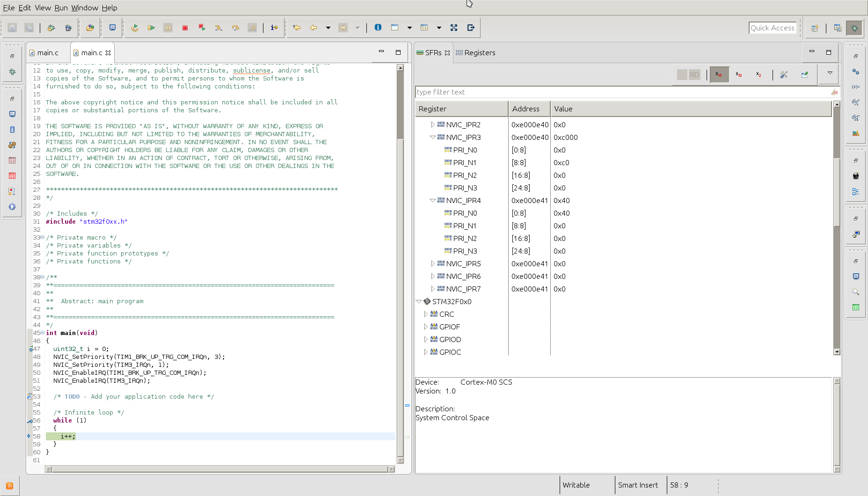
Task: Click the Restart debug icon
Action: [x=134, y=28]
